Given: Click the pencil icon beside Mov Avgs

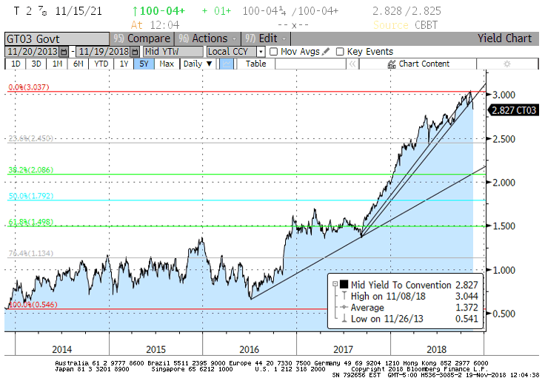Looking at the screenshot, I should pyautogui.click(x=326, y=52).
